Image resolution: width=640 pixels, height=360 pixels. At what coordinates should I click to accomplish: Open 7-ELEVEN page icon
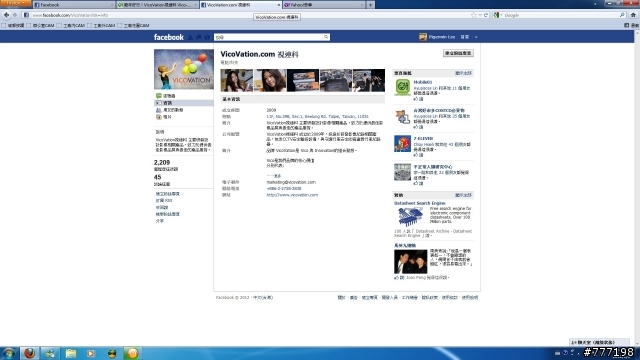[402, 144]
